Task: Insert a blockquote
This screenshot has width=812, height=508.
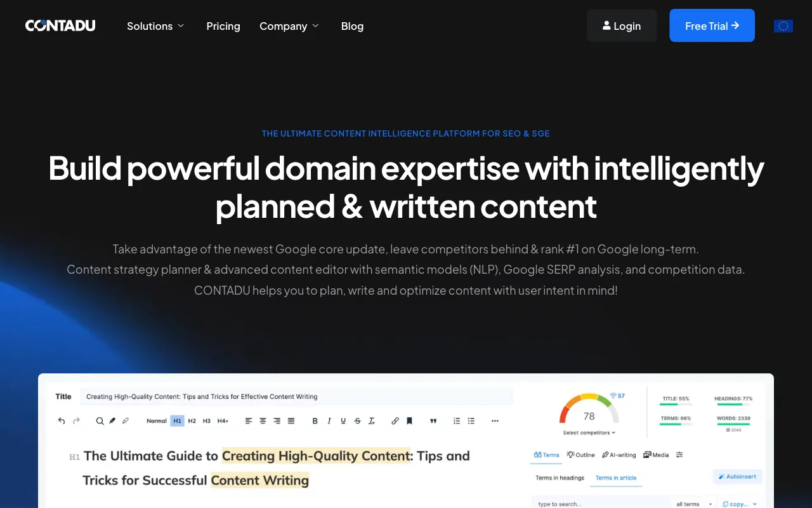Action: coord(433,420)
